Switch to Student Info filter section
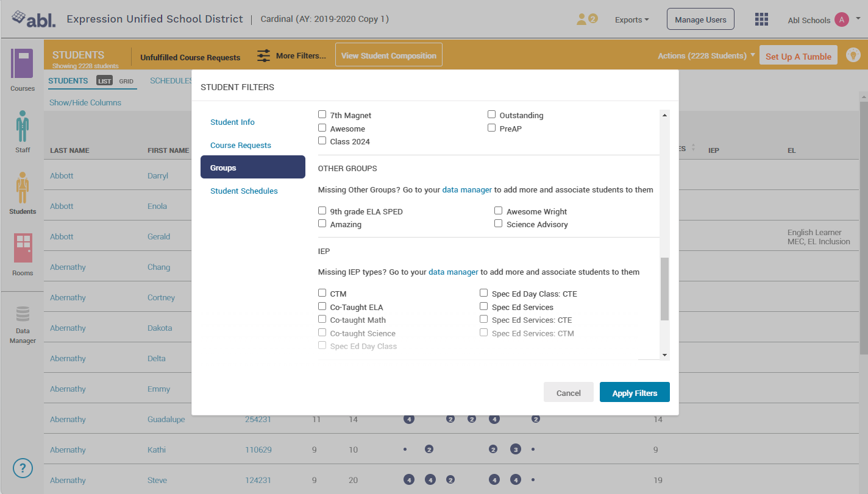Viewport: 868px width, 494px height. (232, 122)
